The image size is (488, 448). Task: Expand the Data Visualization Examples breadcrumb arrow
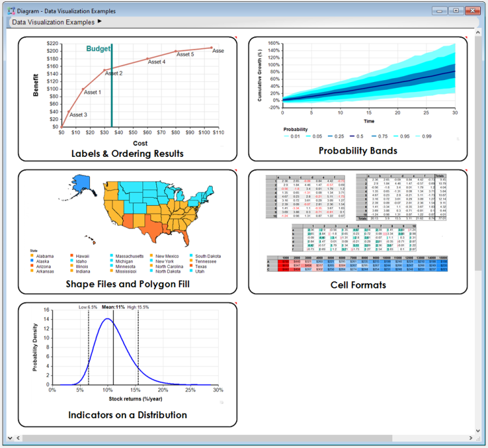coord(100,21)
